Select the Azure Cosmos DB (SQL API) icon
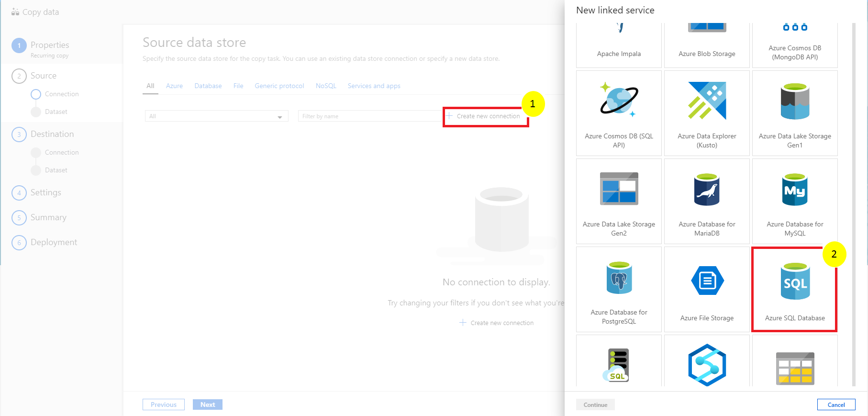The height and width of the screenshot is (416, 868). pos(619,100)
